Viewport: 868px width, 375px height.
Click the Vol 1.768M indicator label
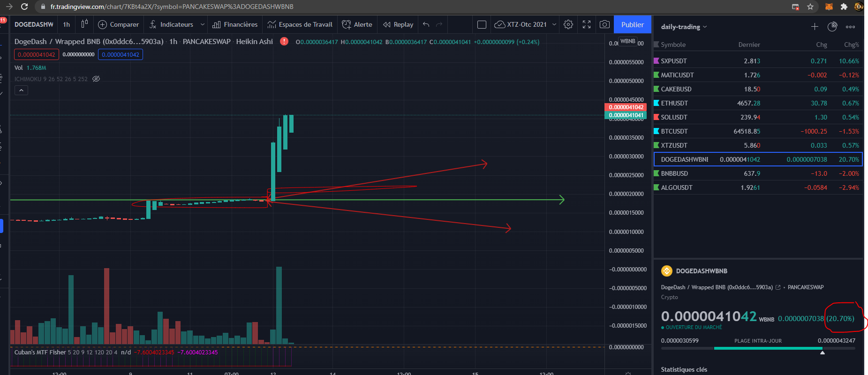point(30,68)
